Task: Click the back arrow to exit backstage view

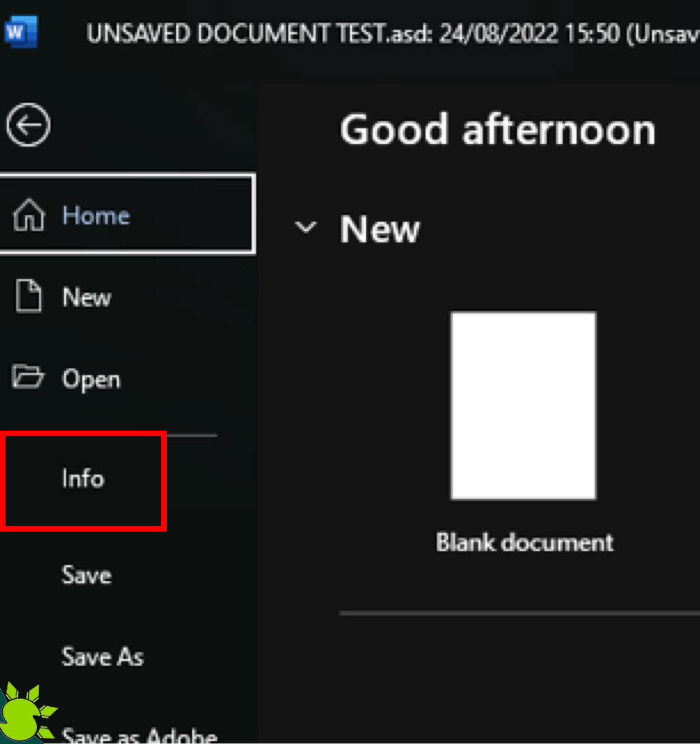Action: [28, 125]
